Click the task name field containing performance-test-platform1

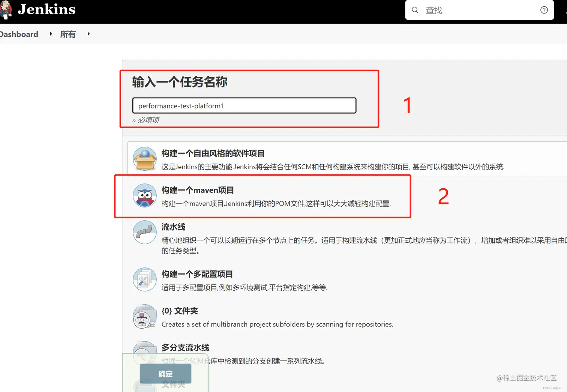click(x=244, y=106)
